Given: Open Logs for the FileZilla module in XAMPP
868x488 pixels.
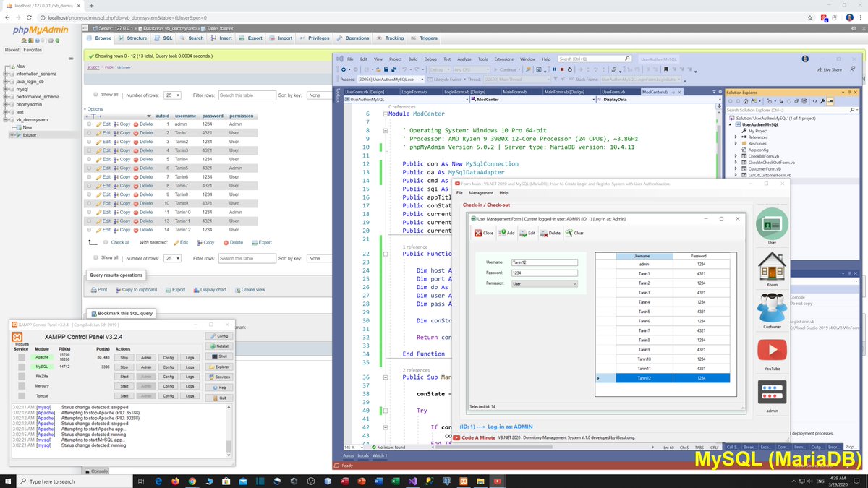Looking at the screenshot, I should tap(190, 376).
